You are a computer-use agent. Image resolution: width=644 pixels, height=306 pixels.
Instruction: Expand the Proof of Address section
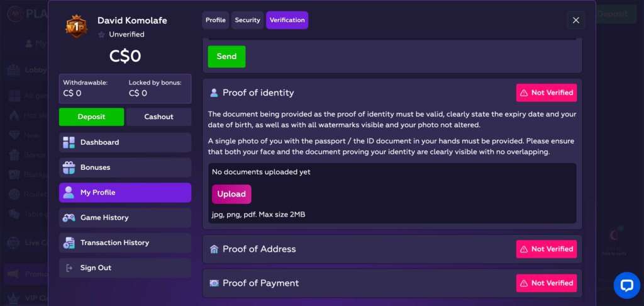tap(392, 249)
